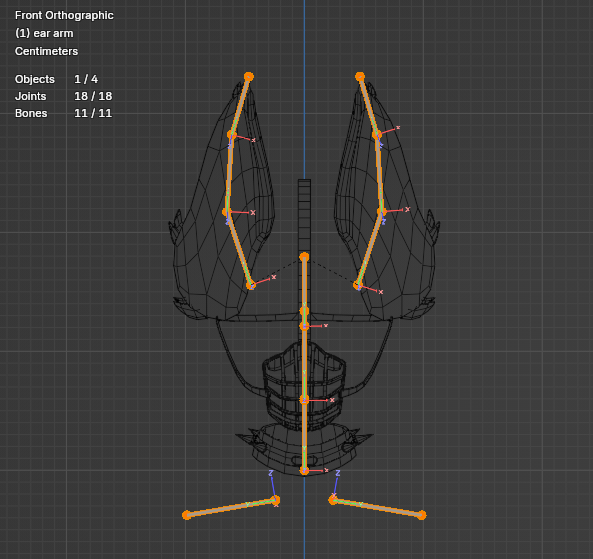
Task: Click the outer tip of the lower-left bone
Action: (186, 515)
